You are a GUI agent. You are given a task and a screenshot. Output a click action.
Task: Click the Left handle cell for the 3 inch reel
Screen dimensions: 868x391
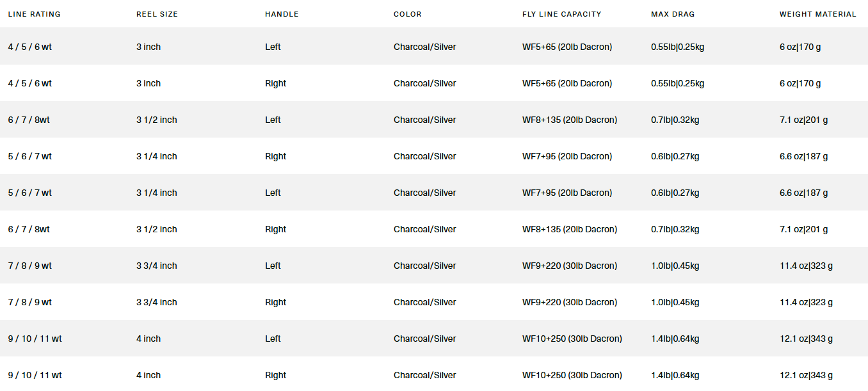[273, 47]
